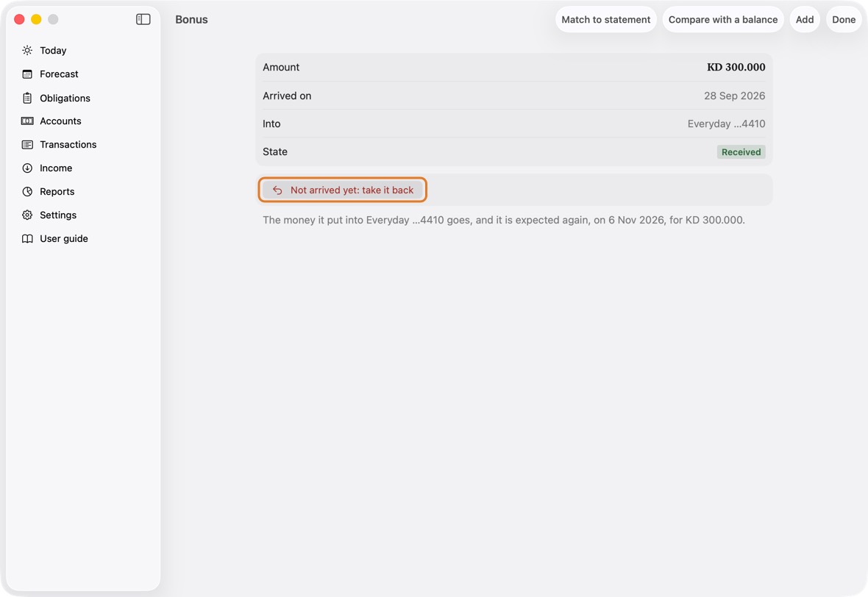Image resolution: width=868 pixels, height=597 pixels.
Task: Click the Bonus page title
Action: point(191,19)
